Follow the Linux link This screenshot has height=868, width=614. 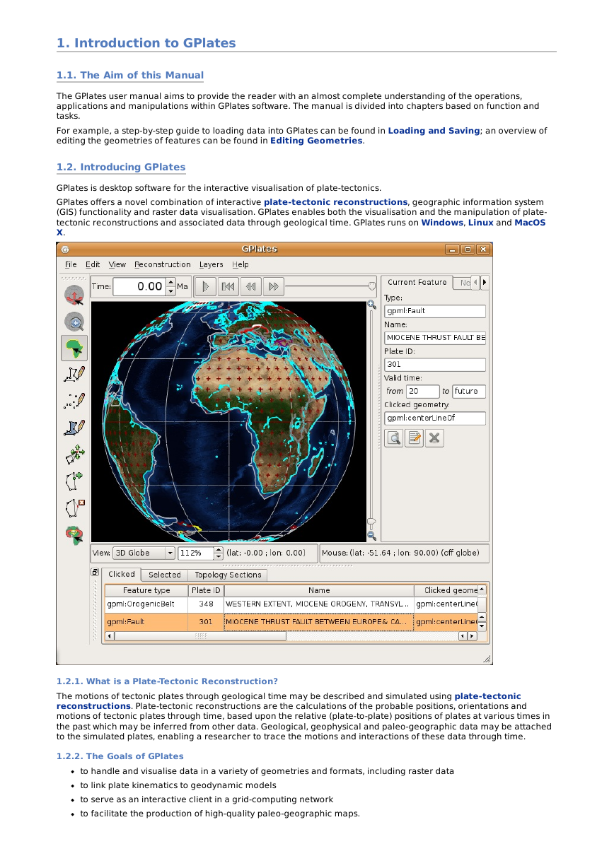click(481, 222)
